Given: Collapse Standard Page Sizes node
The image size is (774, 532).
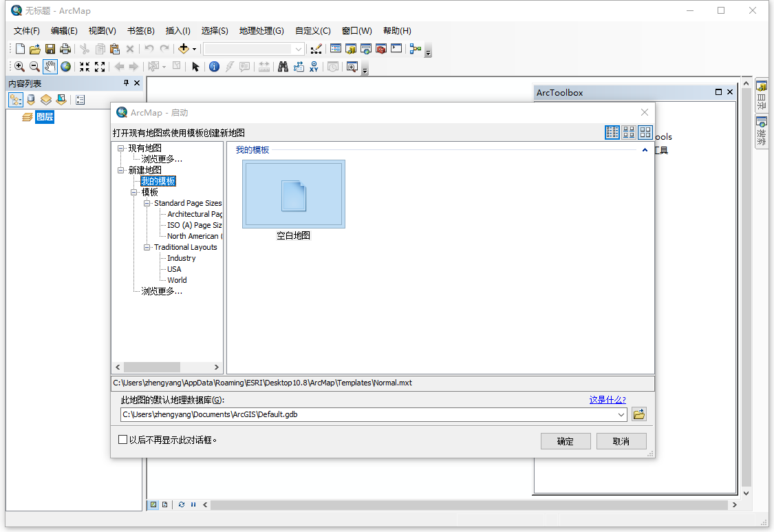Looking at the screenshot, I should click(x=147, y=204).
